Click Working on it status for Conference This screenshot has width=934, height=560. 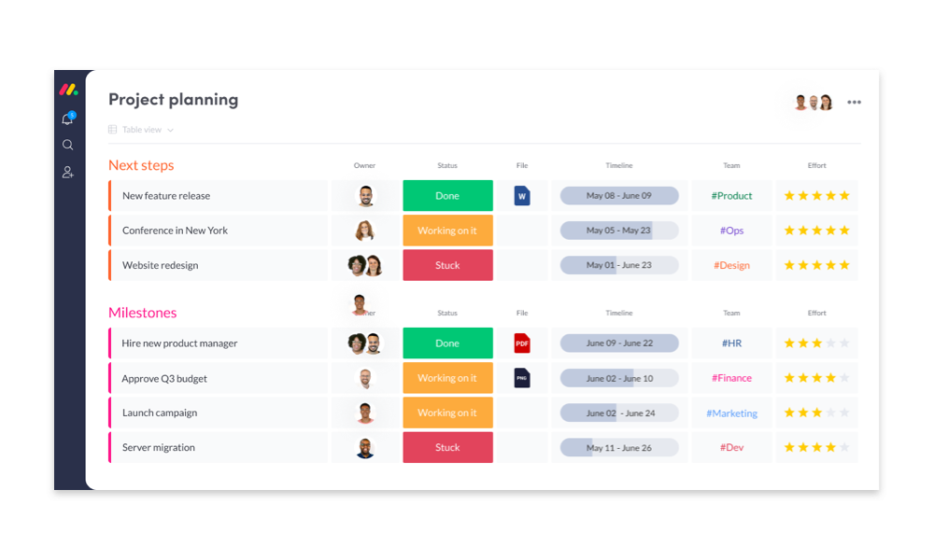pyautogui.click(x=448, y=231)
